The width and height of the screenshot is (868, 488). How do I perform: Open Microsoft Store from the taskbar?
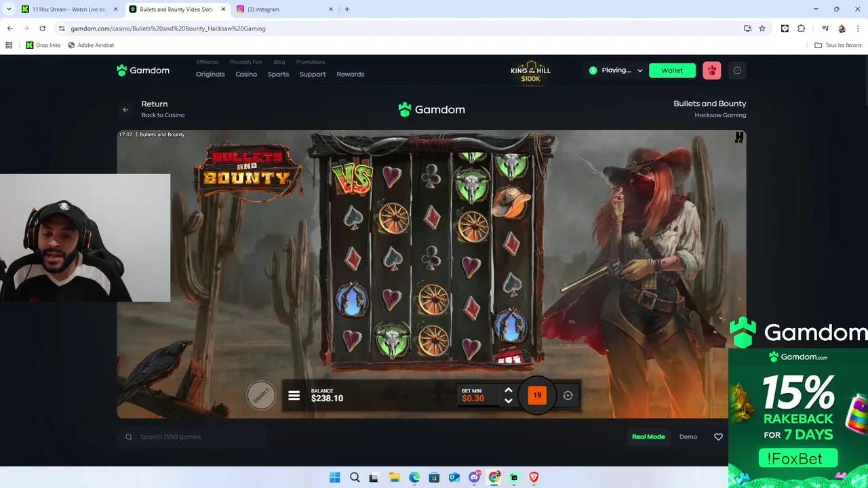coord(435,477)
